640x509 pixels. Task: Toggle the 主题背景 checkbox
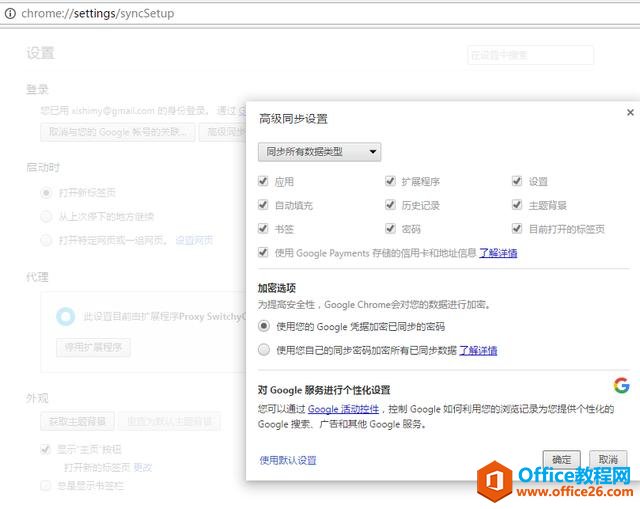pos(517,204)
